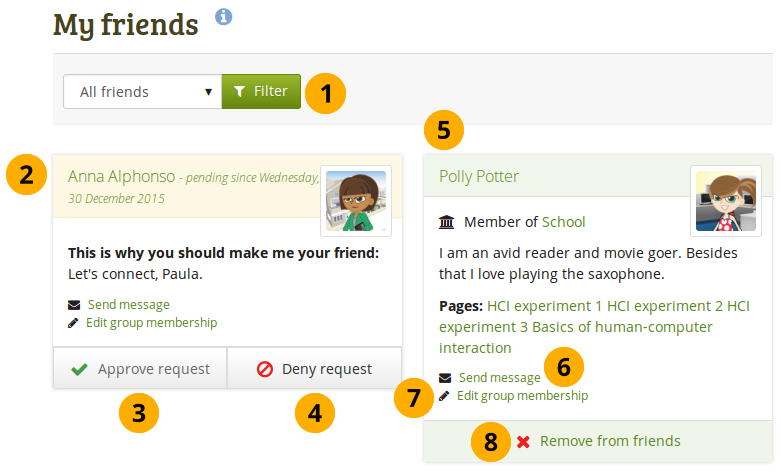Screen dimensions: 781x473
Task: Click the institution icon beside Member of
Action: (447, 222)
